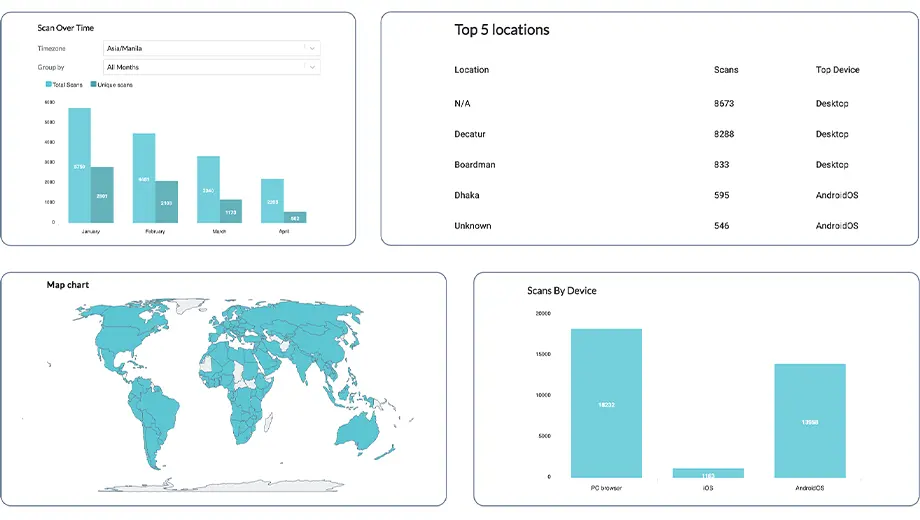The image size is (920, 520).
Task: Select the 'Decatur' location row
Action: [x=656, y=134]
